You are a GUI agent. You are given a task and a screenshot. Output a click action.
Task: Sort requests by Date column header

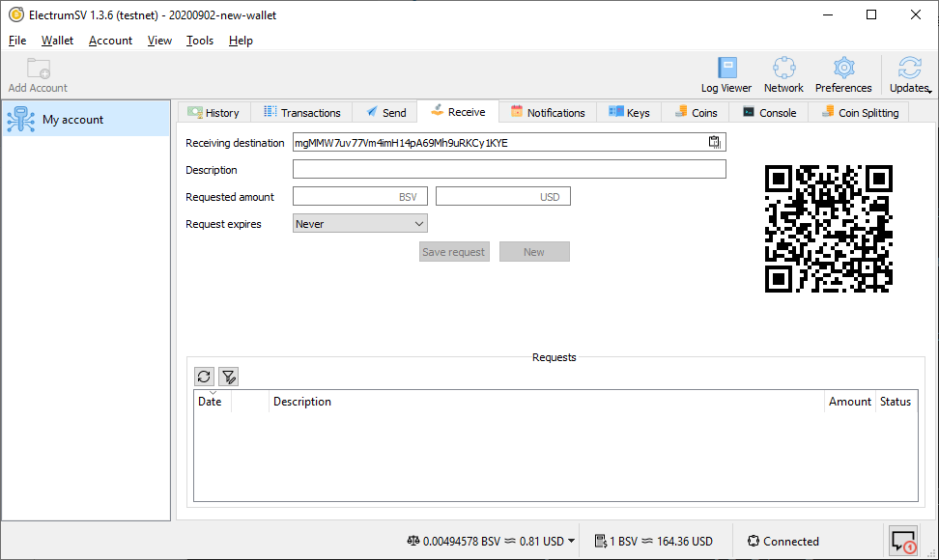tap(212, 402)
